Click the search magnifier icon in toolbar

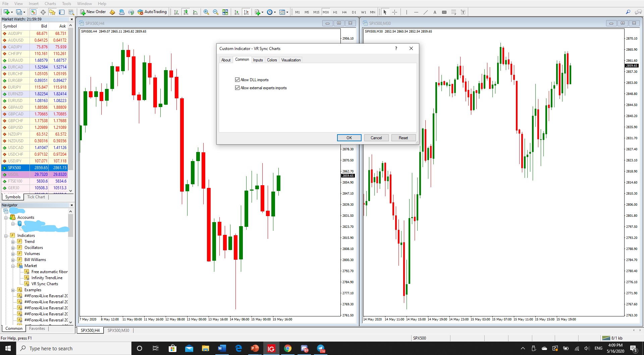628,12
